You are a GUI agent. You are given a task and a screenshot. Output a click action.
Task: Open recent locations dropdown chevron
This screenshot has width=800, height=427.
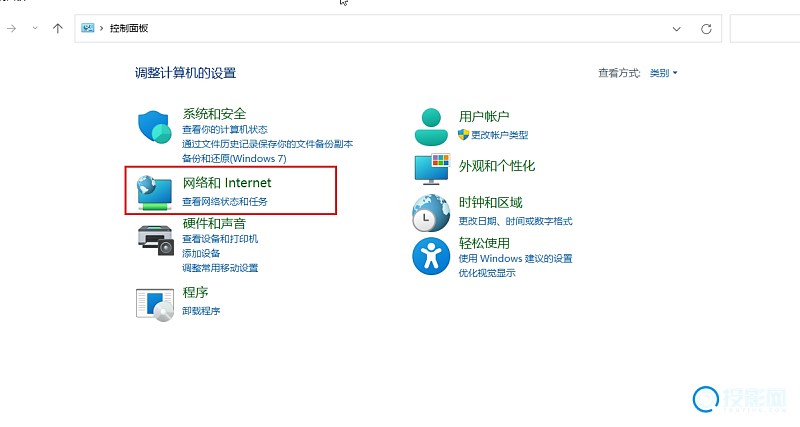tap(36, 29)
